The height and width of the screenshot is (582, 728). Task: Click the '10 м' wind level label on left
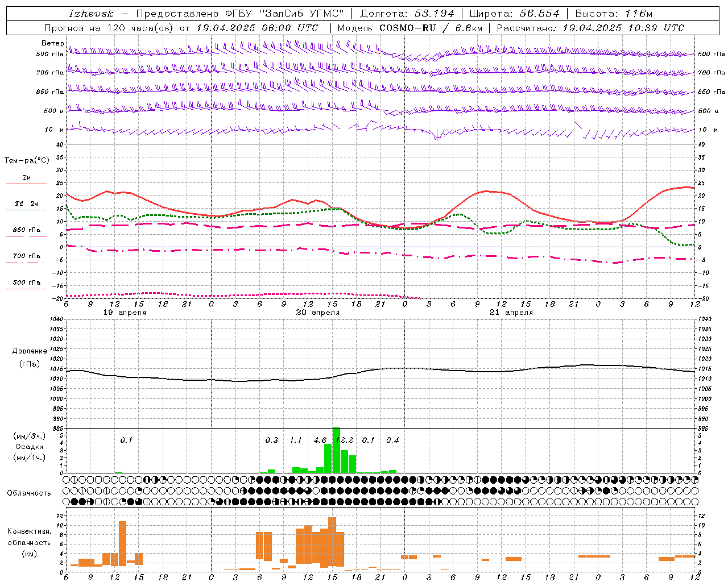pyautogui.click(x=54, y=130)
